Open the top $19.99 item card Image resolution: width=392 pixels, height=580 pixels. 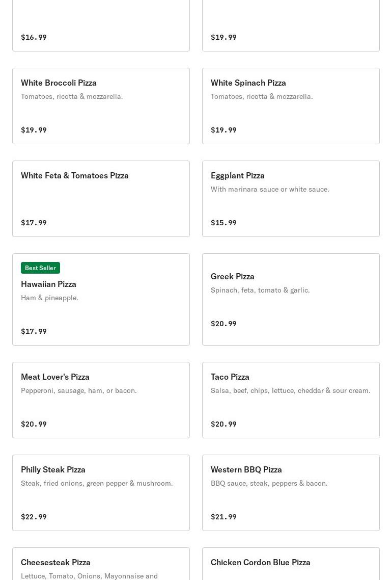pyautogui.click(x=291, y=25)
